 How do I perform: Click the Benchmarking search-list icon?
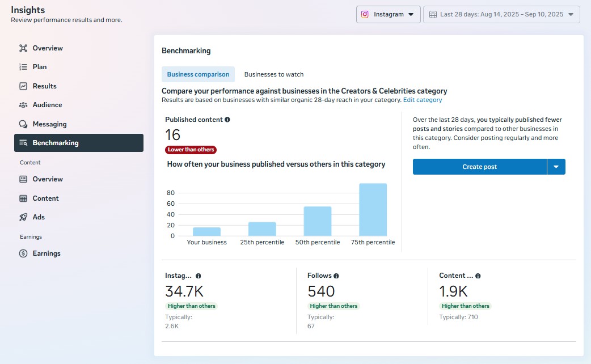pos(23,143)
